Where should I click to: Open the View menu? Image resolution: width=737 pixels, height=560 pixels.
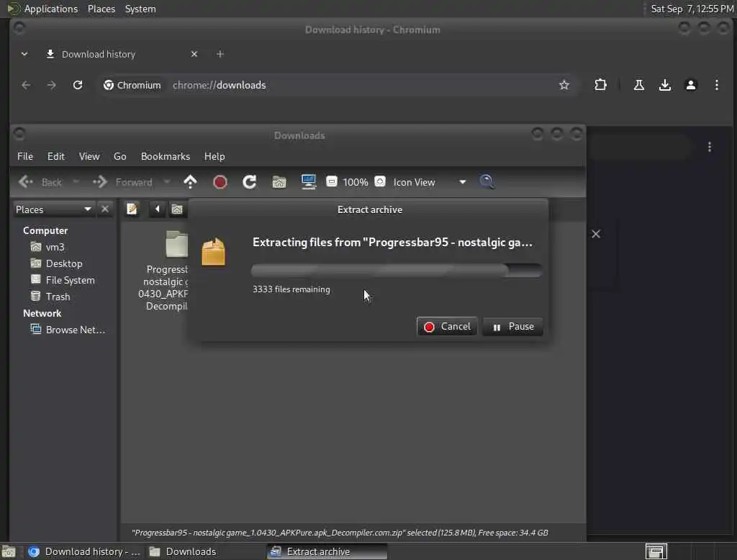click(x=89, y=157)
